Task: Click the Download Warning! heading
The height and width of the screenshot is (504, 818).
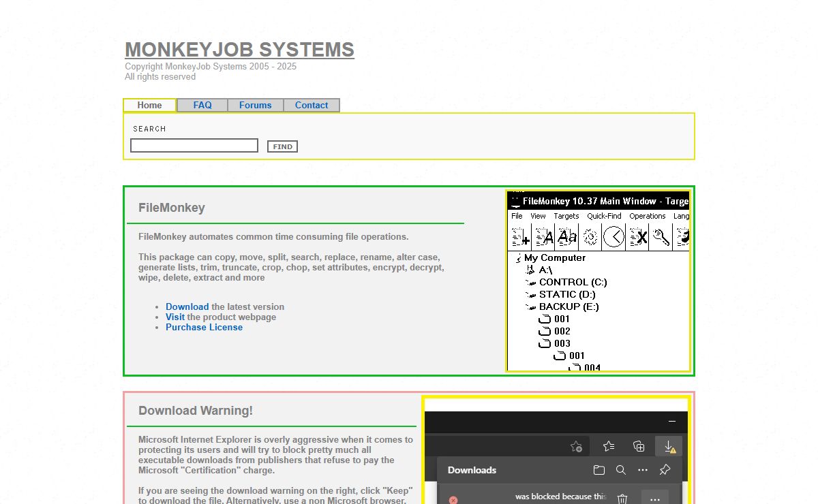Action: tap(196, 411)
